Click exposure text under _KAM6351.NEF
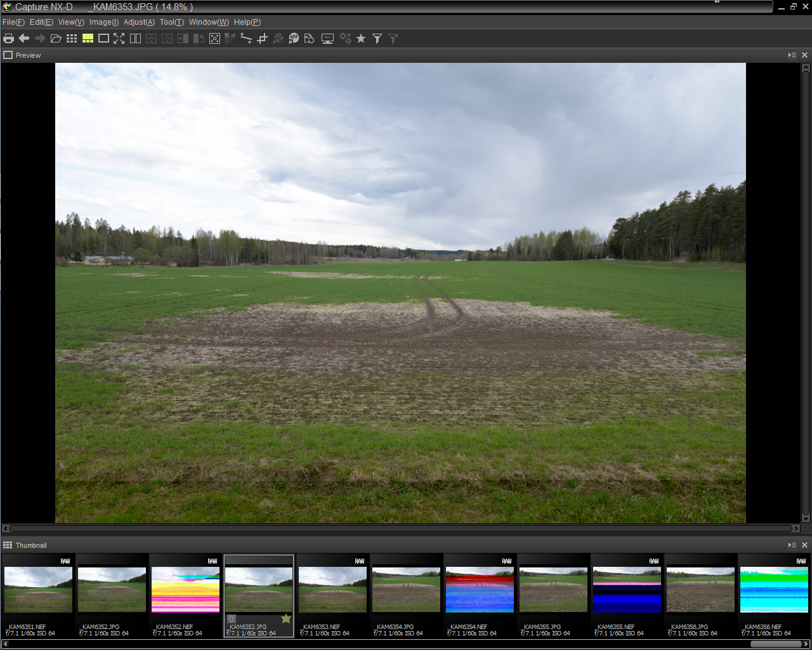Image resolution: width=812 pixels, height=650 pixels. click(x=30, y=633)
